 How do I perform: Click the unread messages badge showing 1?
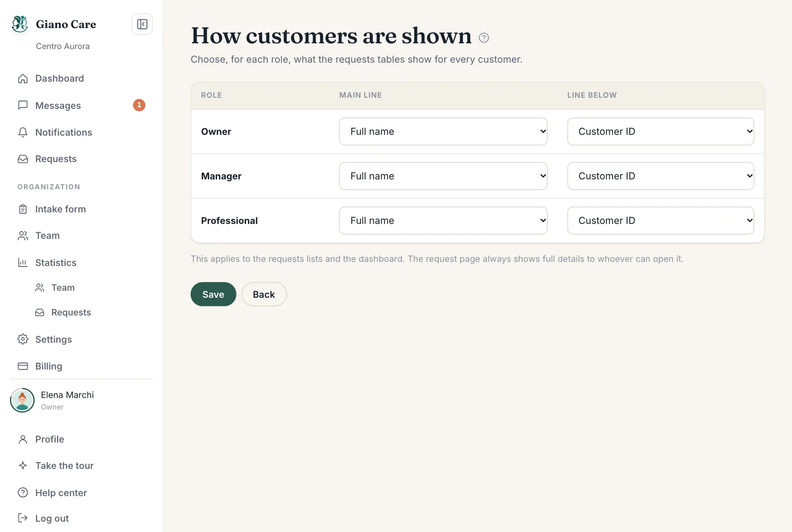[x=139, y=105]
